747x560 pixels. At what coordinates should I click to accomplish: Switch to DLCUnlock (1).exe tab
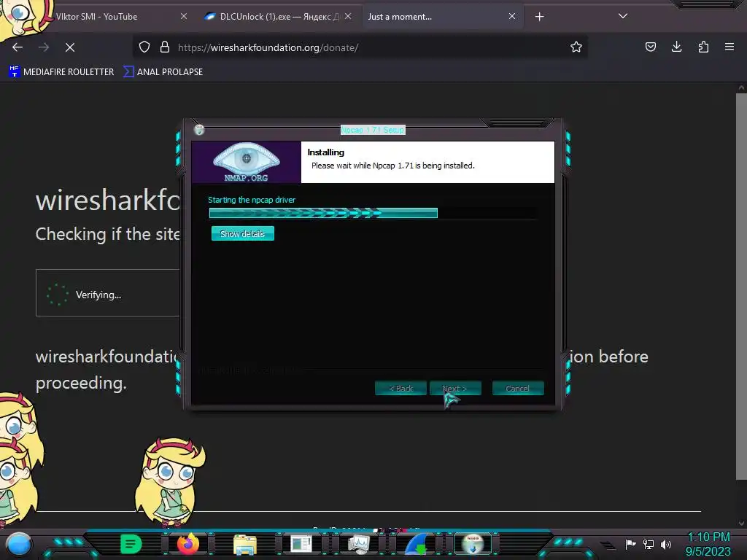point(279,17)
